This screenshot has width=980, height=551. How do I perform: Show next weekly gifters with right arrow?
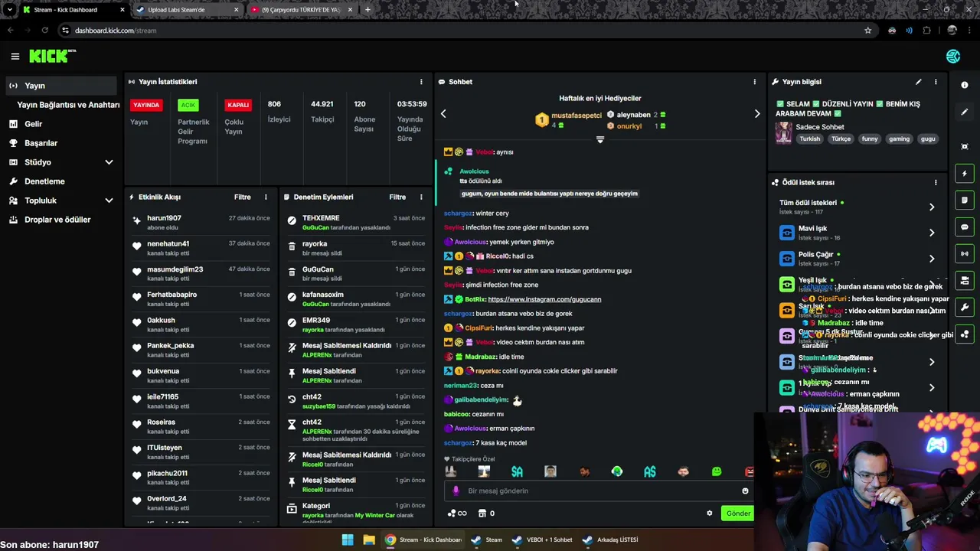pyautogui.click(x=757, y=114)
